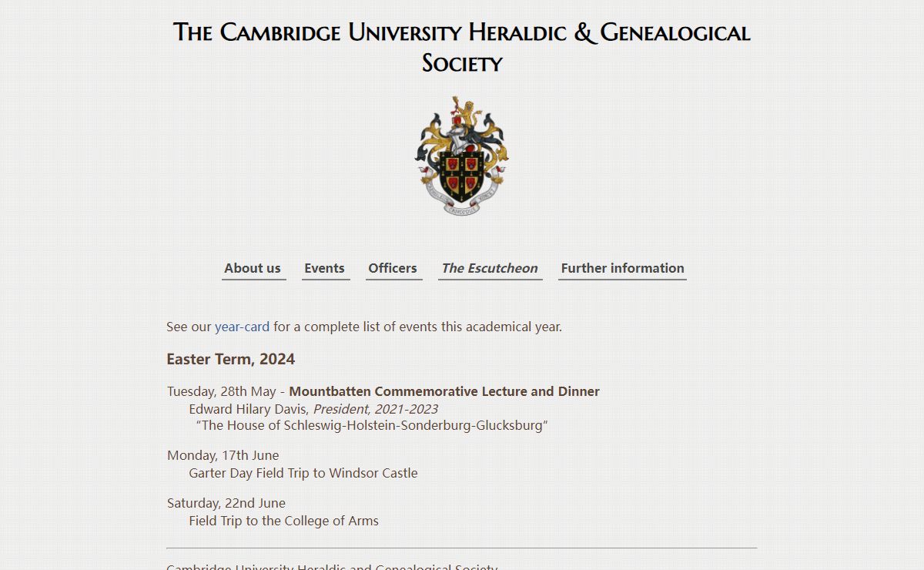This screenshot has width=924, height=570.
Task: Click the Schleswig-Holstein-Sonderburg-Glucksburg lecture title
Action: click(372, 425)
